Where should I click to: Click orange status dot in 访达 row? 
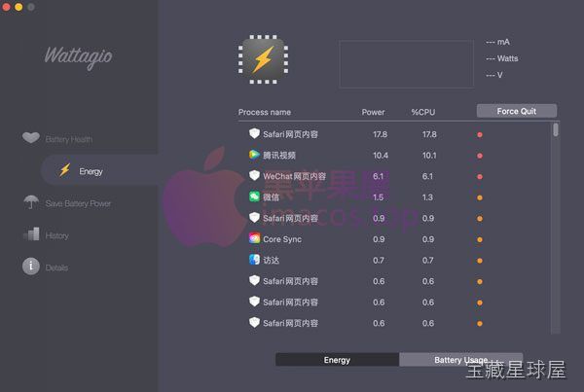pyautogui.click(x=480, y=261)
